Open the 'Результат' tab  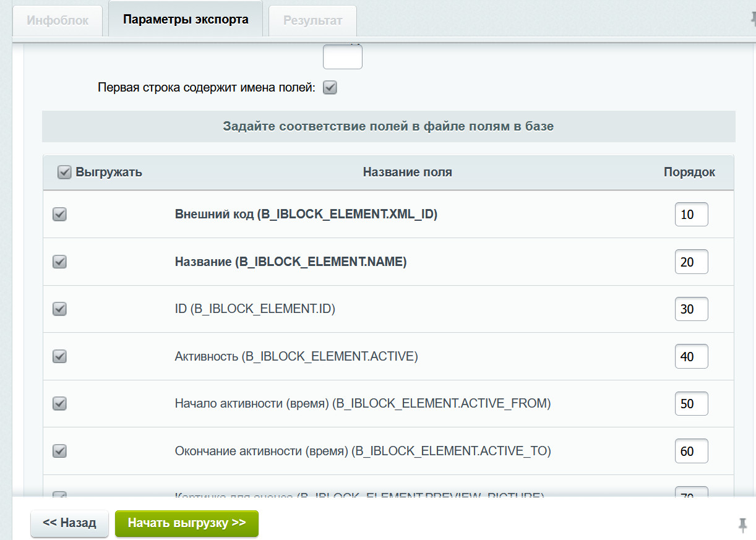pos(311,20)
